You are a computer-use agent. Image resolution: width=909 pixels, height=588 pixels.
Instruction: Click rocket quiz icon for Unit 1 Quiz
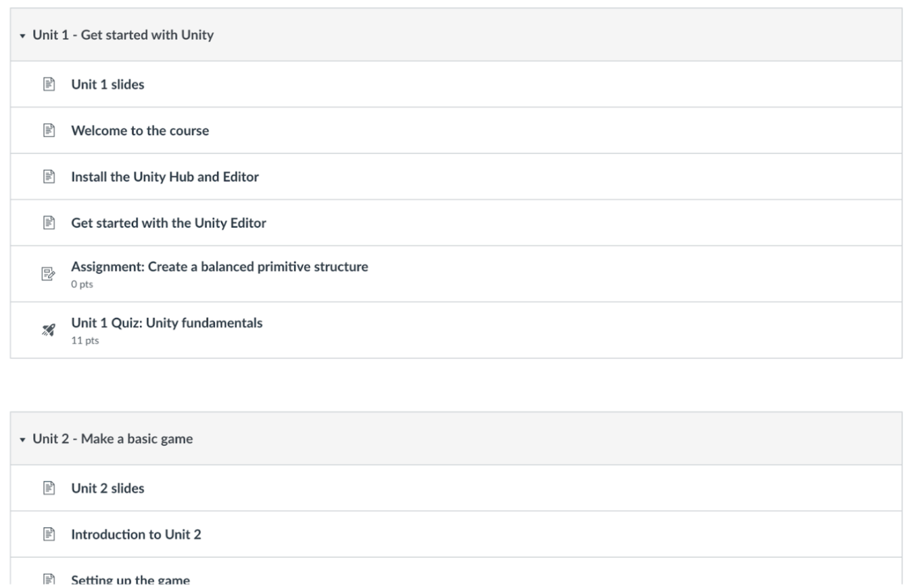point(49,330)
